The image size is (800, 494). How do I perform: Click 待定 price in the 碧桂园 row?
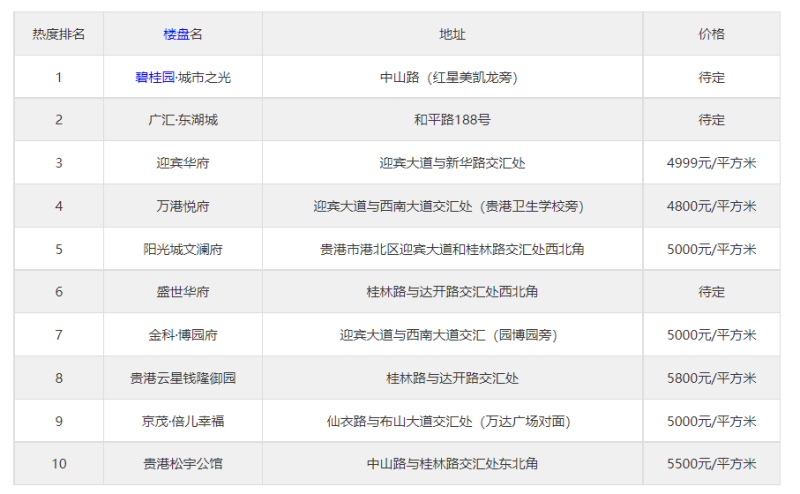[711, 77]
